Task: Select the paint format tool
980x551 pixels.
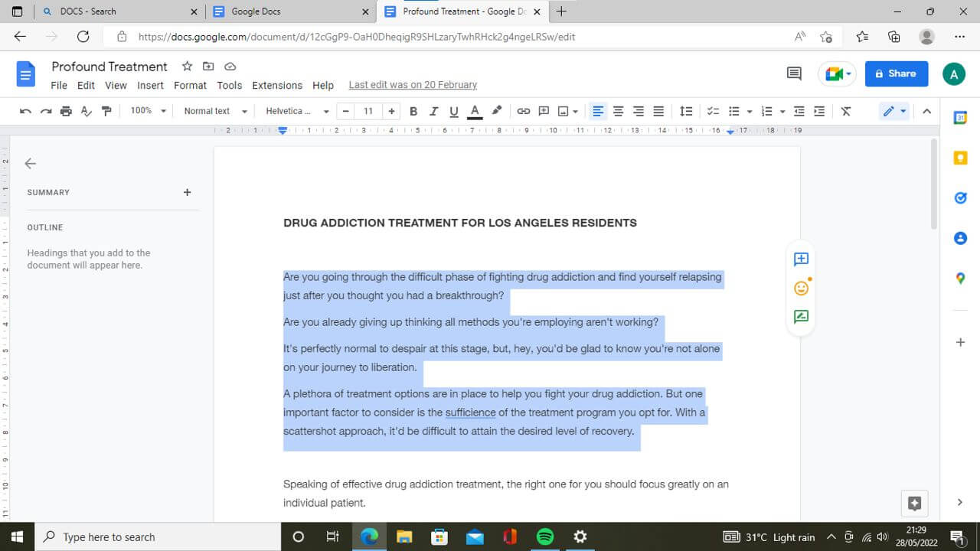Action: pos(106,111)
